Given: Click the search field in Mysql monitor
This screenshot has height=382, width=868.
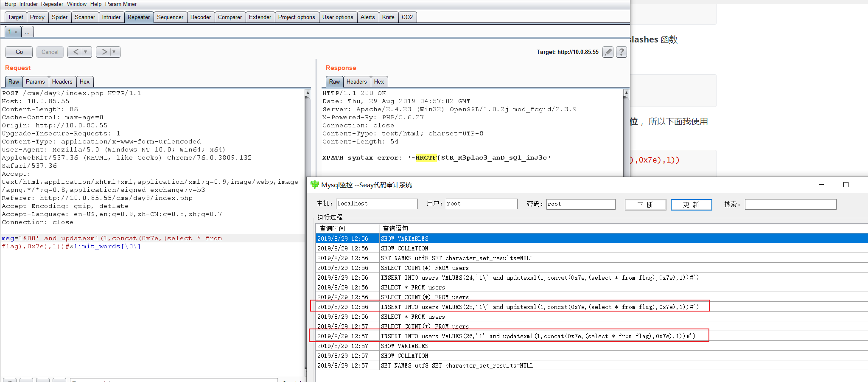Looking at the screenshot, I should pyautogui.click(x=791, y=204).
